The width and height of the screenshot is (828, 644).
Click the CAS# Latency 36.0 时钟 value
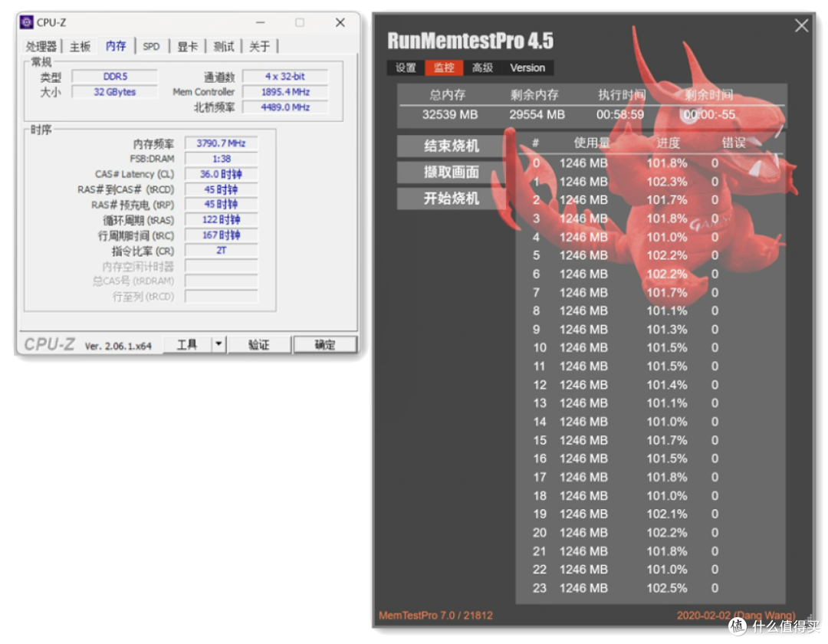coord(222,174)
